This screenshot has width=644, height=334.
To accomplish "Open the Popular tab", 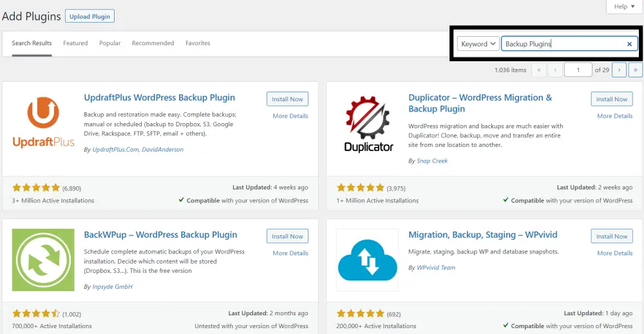I will 109,43.
